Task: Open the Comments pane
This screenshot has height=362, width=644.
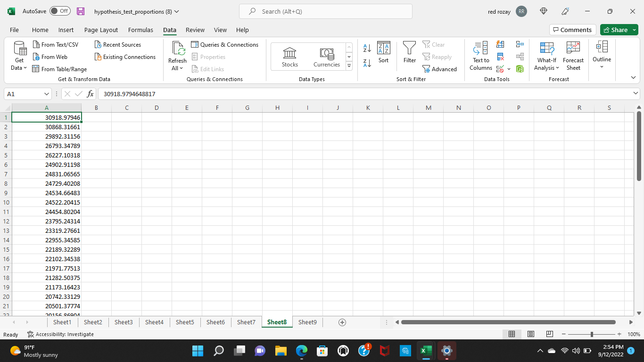Action: point(572,30)
